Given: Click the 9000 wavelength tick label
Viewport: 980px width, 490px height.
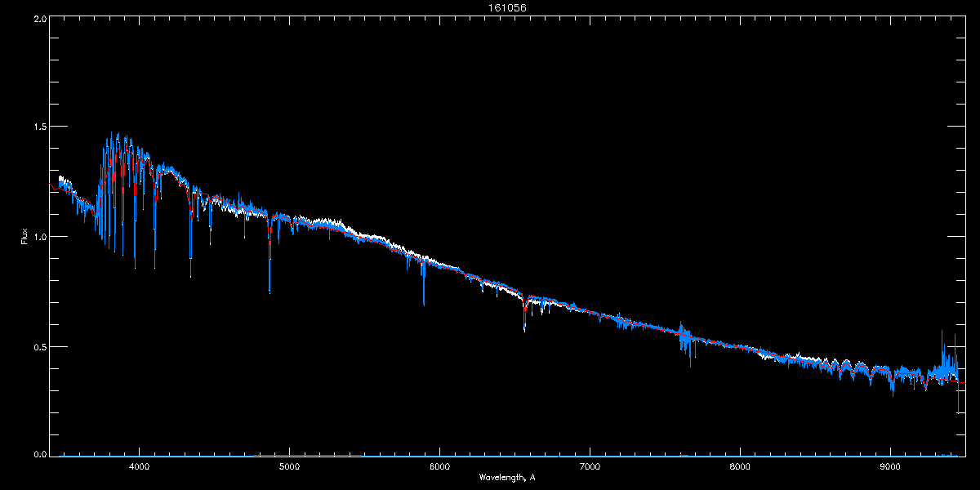Looking at the screenshot, I should pyautogui.click(x=890, y=467).
